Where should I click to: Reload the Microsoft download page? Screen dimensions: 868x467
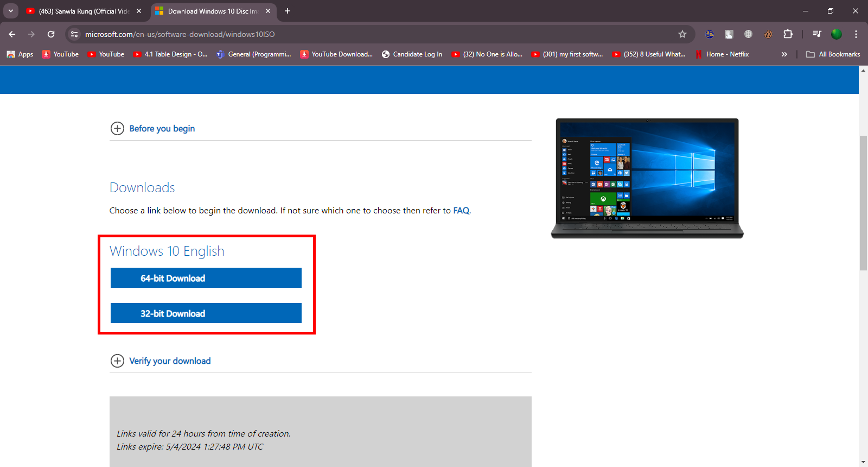click(51, 34)
